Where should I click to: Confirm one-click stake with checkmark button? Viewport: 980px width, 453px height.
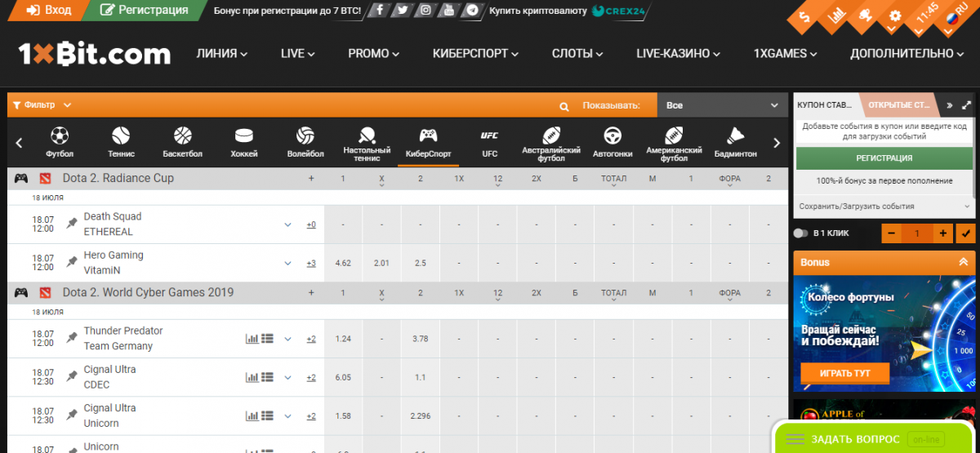(x=968, y=233)
